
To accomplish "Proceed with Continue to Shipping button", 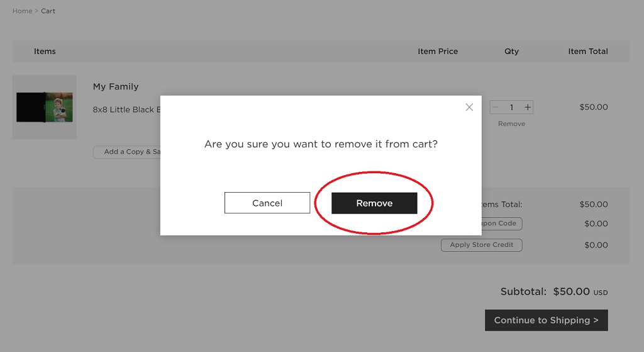I will point(546,320).
